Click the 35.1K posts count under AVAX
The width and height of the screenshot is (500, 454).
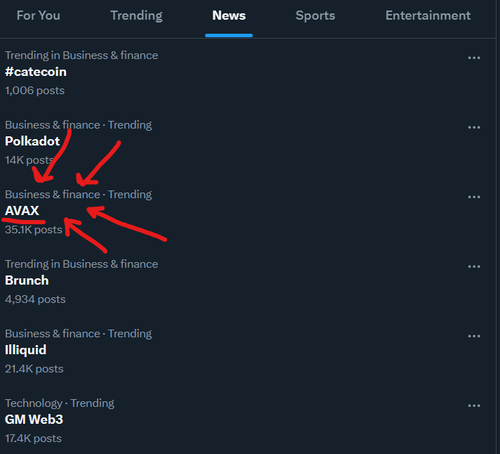[34, 230]
